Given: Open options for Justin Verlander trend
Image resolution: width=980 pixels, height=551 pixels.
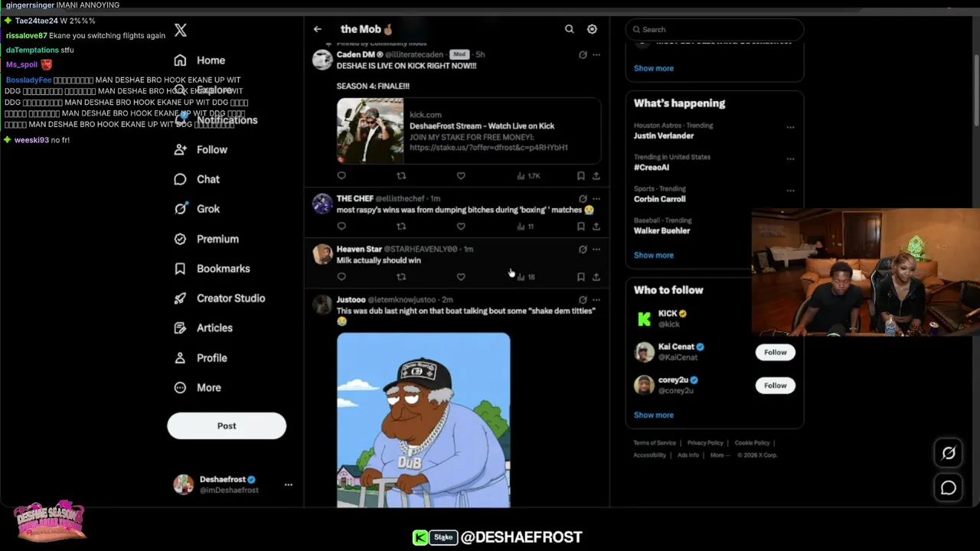Looking at the screenshot, I should coord(790,127).
